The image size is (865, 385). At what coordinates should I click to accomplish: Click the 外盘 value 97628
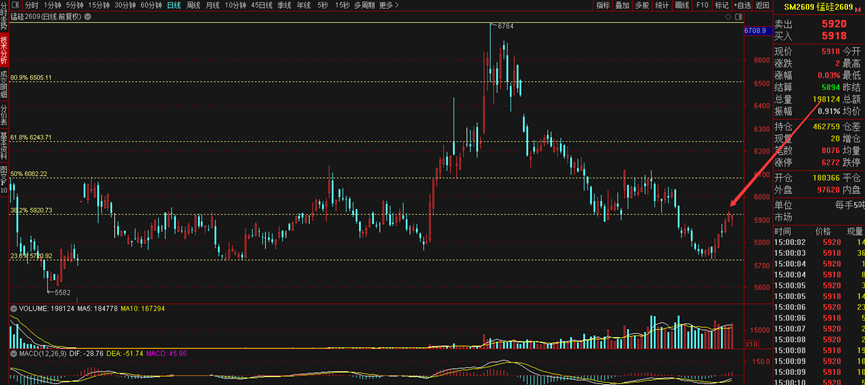[829, 190]
